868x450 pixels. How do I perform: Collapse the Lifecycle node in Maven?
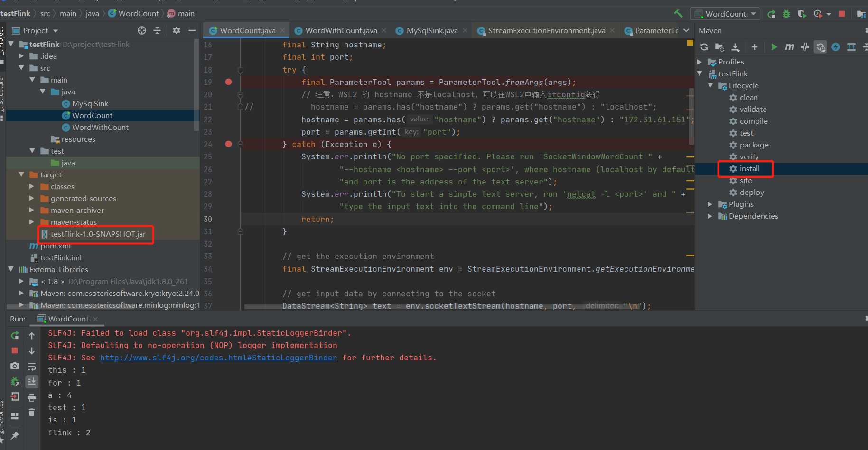[710, 85]
